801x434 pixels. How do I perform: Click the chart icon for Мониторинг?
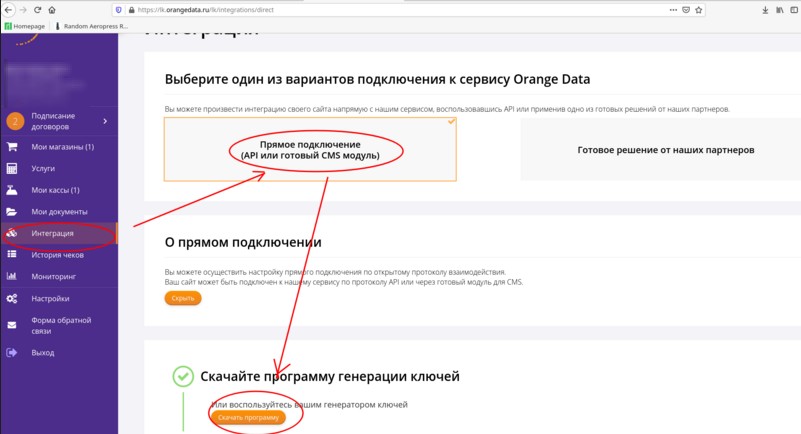12,276
